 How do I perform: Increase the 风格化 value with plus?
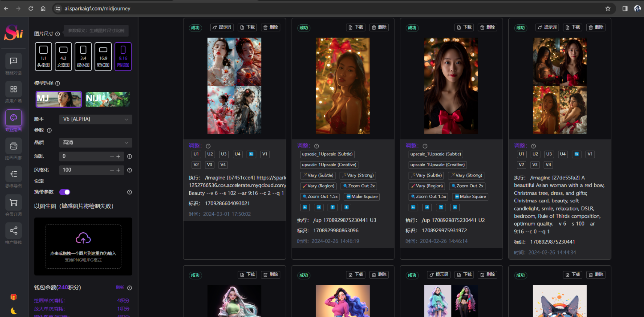[x=118, y=170]
